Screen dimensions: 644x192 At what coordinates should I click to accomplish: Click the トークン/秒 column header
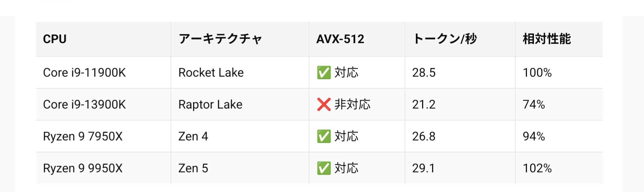tap(445, 39)
